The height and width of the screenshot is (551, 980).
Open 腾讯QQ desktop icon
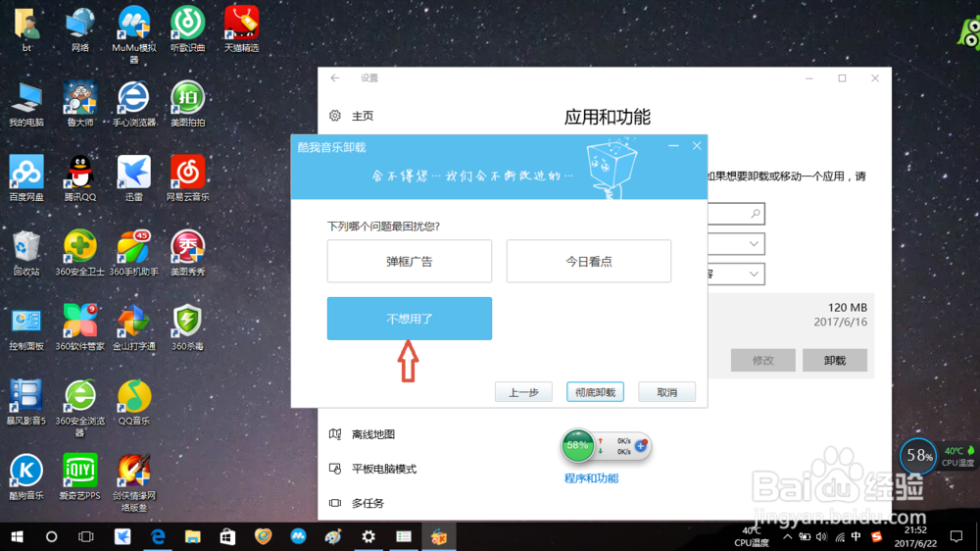(x=80, y=177)
